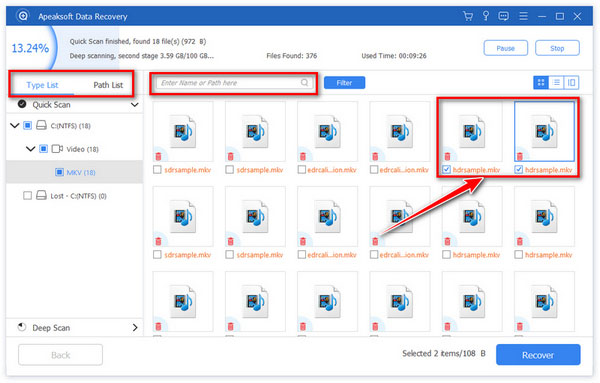Click the Deep Scan spinner icon
Screen dimensions: 600x383
(22, 328)
